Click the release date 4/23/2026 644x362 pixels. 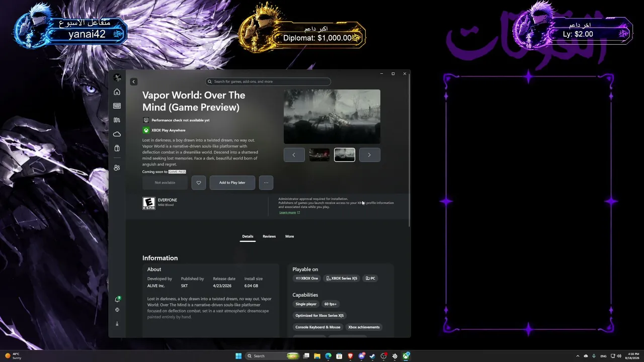click(221, 286)
